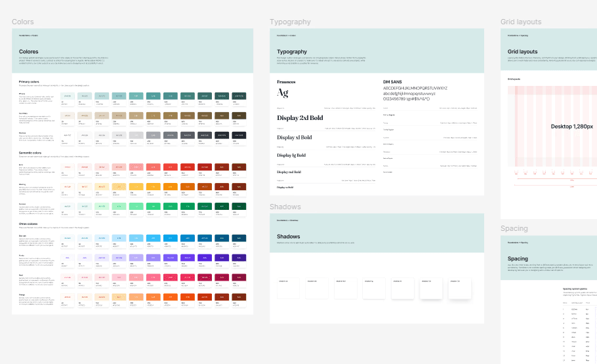This screenshot has width=597, height=364.
Task: Pick the darkest brown-tan secondary swatch
Action: [239, 115]
